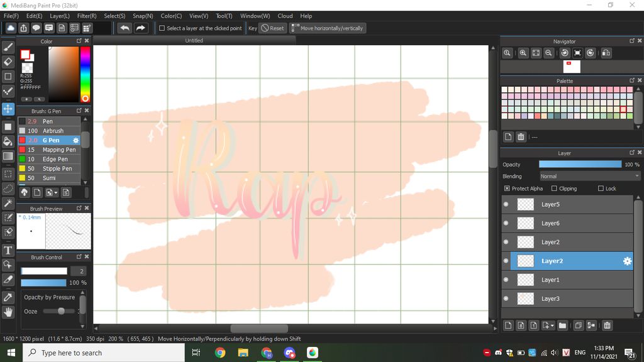Open the Filter menu
Screen dimensions: 644x362
[87, 16]
